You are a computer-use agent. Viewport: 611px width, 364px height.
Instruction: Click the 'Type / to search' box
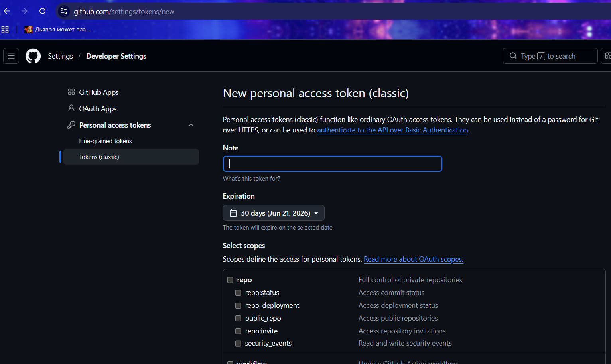tap(550, 56)
